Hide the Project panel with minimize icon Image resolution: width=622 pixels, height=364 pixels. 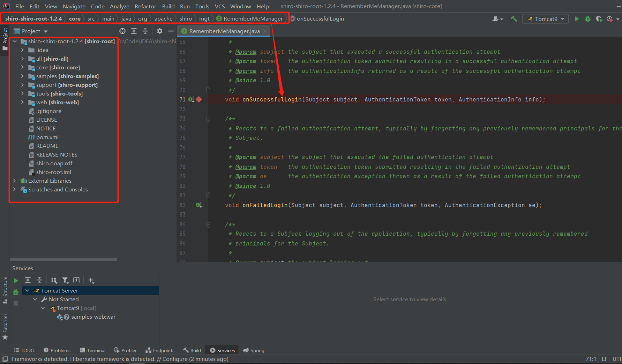tap(171, 31)
